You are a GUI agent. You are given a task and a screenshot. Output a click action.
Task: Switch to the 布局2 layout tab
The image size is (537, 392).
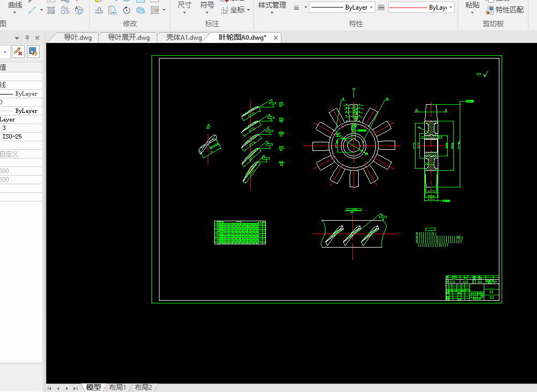143,387
